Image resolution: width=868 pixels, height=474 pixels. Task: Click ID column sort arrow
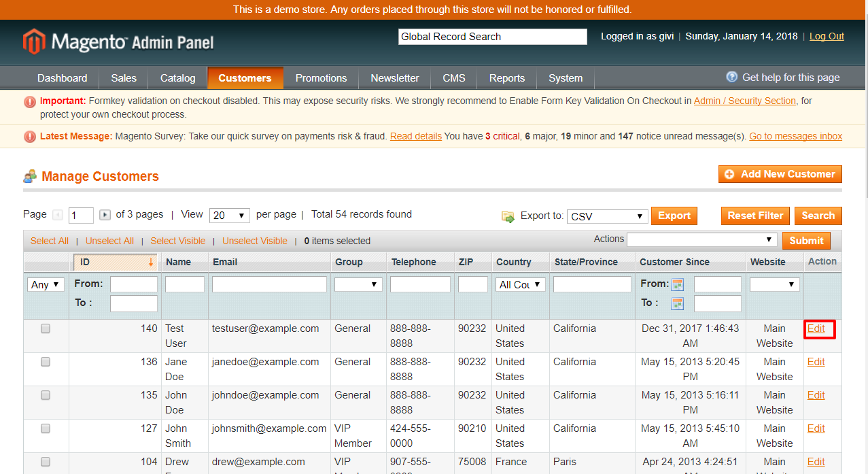click(150, 262)
